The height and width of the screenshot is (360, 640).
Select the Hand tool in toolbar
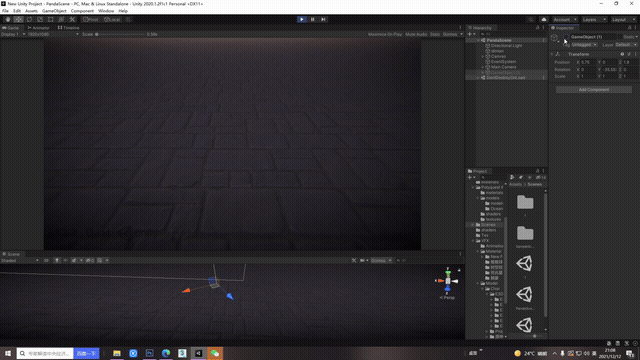point(8,20)
